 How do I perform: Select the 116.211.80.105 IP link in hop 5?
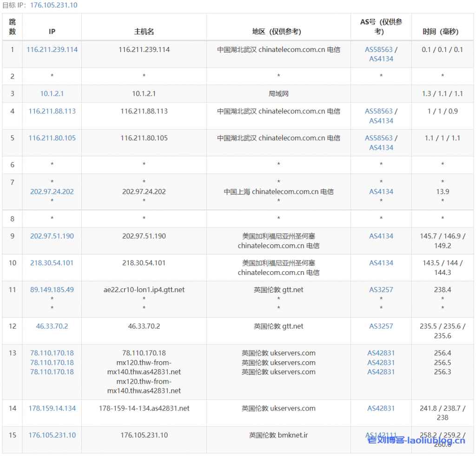pos(52,138)
